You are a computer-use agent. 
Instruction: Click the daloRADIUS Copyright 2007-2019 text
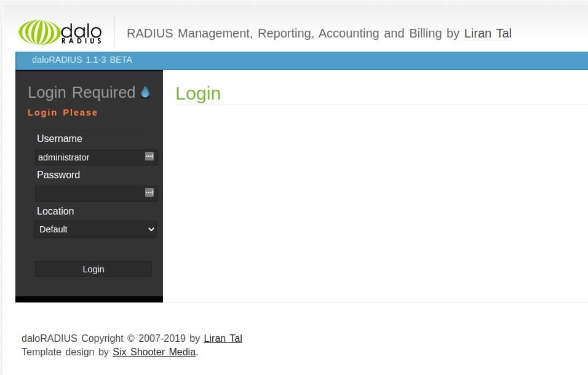pos(111,338)
